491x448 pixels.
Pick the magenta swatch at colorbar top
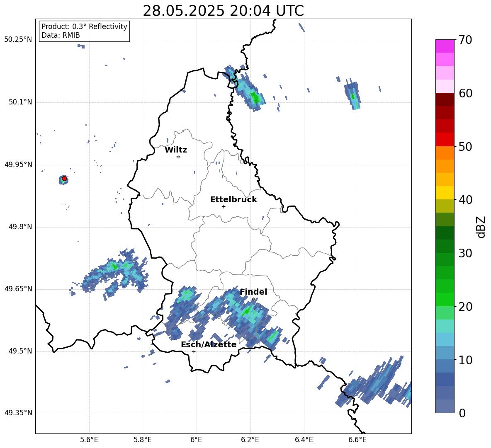445,46
